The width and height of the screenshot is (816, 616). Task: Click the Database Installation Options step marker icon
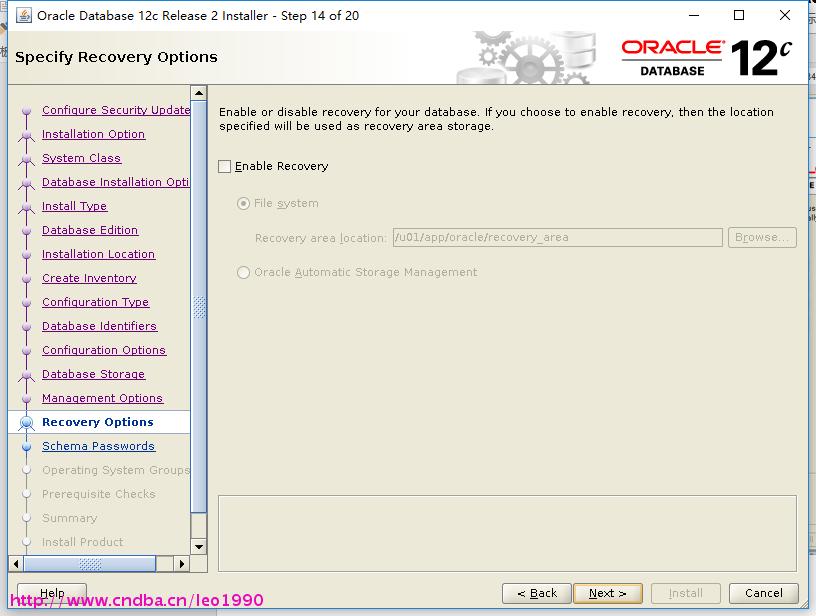point(27,183)
